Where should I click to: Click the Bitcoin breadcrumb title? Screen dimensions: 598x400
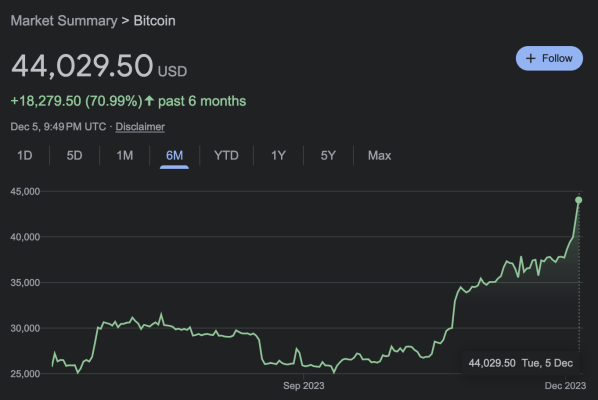click(x=154, y=21)
